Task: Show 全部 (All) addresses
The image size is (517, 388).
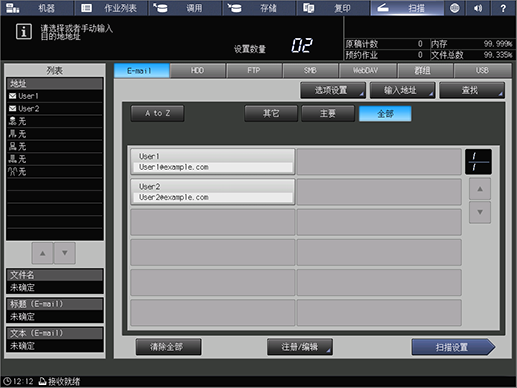Action: pos(385,114)
